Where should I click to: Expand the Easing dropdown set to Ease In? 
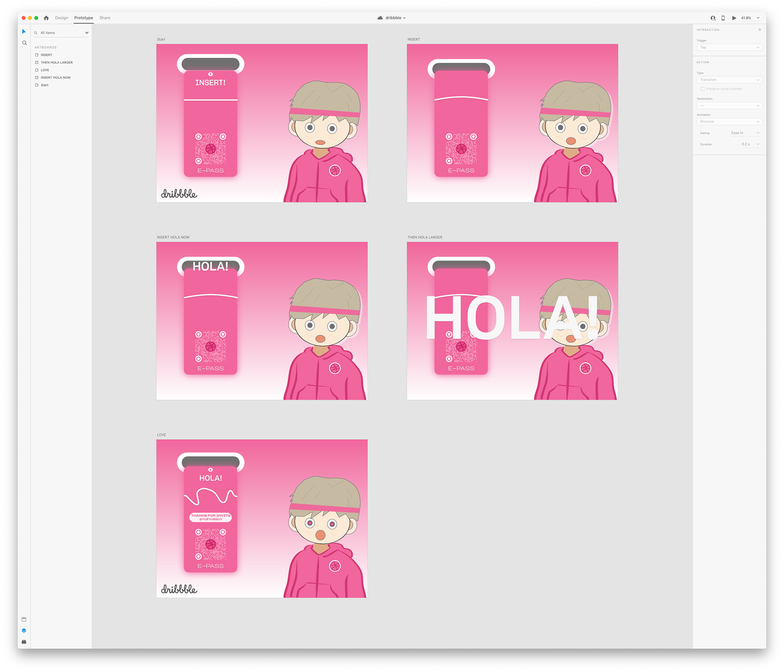pos(745,133)
